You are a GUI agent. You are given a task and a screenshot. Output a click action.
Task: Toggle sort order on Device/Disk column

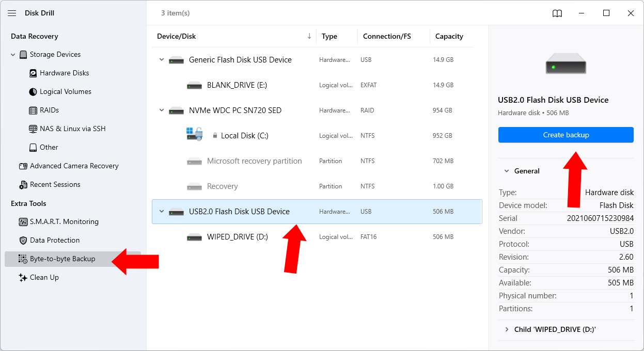tap(309, 36)
